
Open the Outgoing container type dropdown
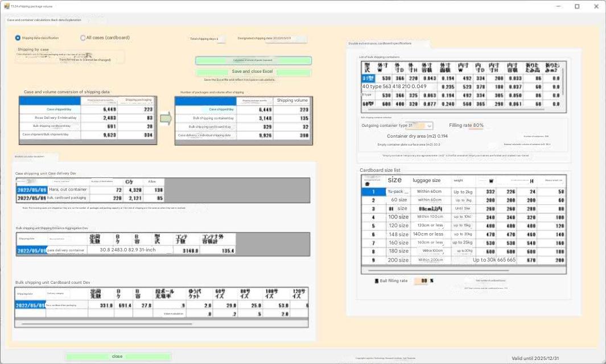[x=428, y=126]
